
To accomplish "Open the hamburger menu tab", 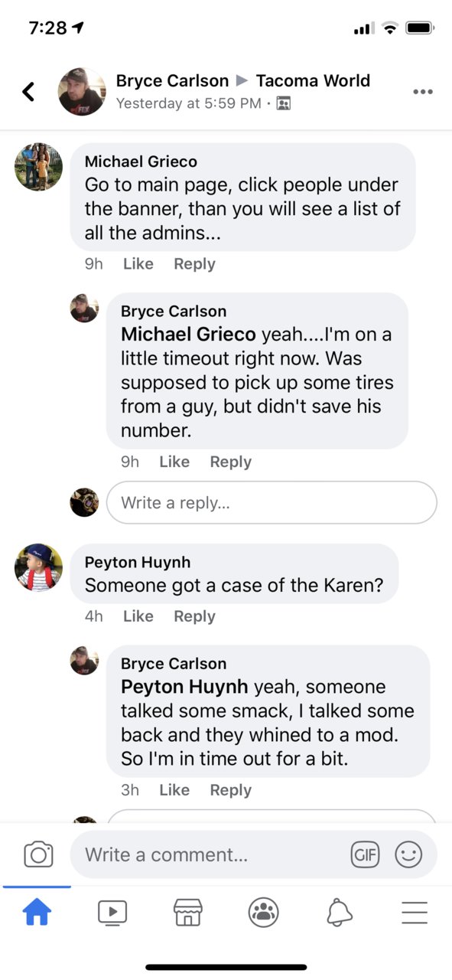I will (415, 912).
